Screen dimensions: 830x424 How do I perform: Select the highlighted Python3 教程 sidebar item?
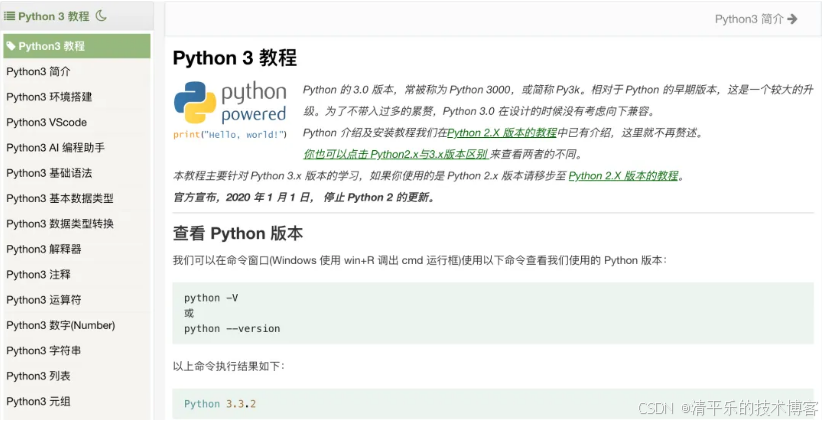click(77, 46)
